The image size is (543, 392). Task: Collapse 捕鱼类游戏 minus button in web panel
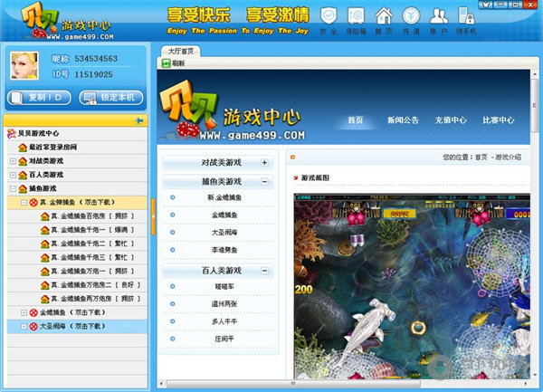click(x=264, y=181)
